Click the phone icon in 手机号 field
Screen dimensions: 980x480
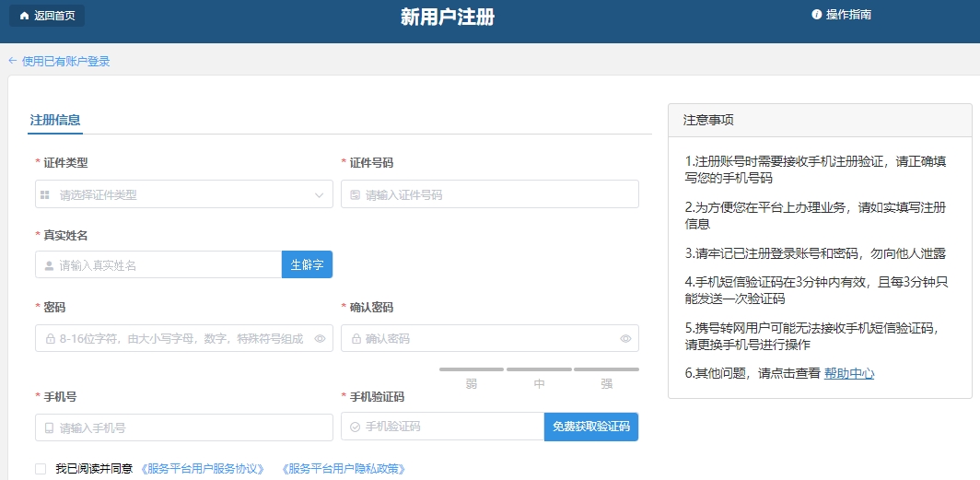pyautogui.click(x=50, y=428)
